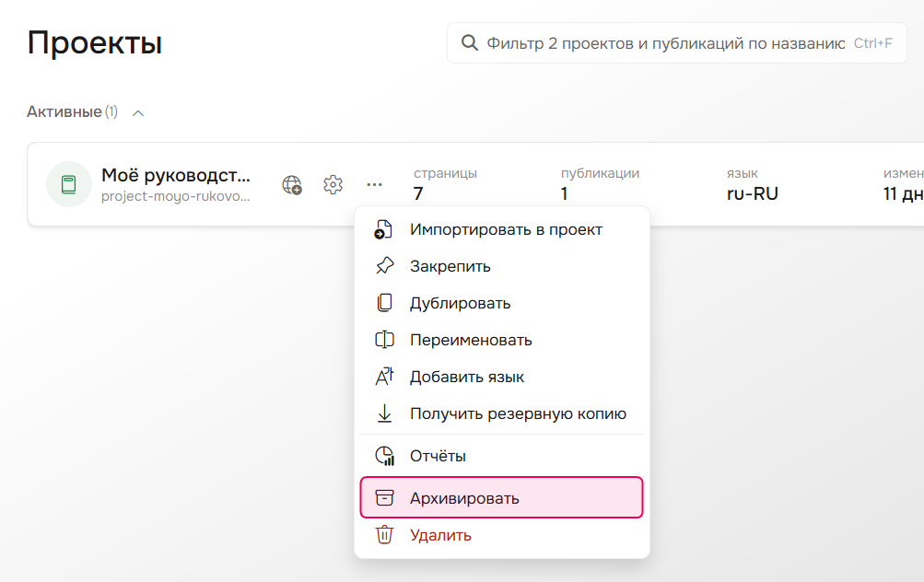Screen dimensions: 924x582
Task: Click the project filter search field
Action: [x=645, y=42]
